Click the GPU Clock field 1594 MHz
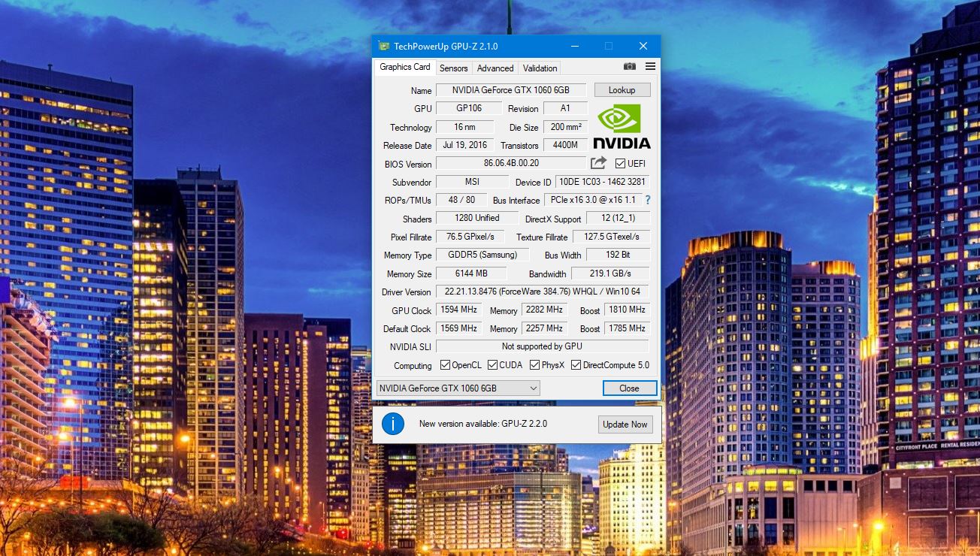The image size is (980, 556). tap(458, 310)
